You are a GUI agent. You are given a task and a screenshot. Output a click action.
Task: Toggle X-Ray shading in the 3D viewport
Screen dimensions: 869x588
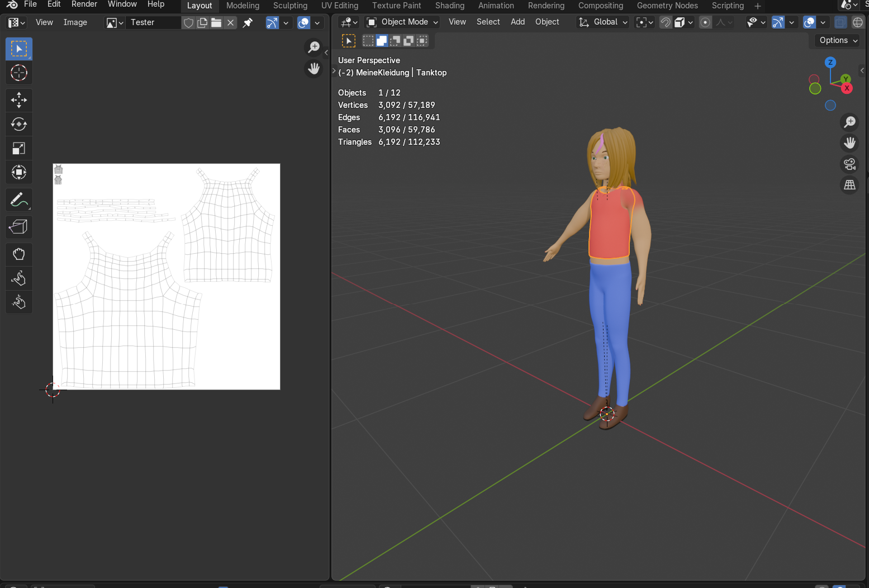pyautogui.click(x=840, y=22)
